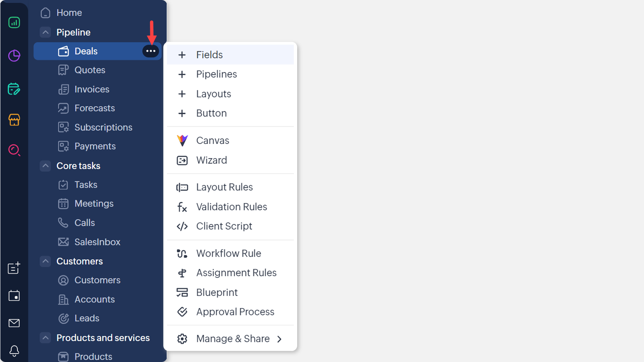
Task: Open Blueprint from the menu
Action: (217, 292)
